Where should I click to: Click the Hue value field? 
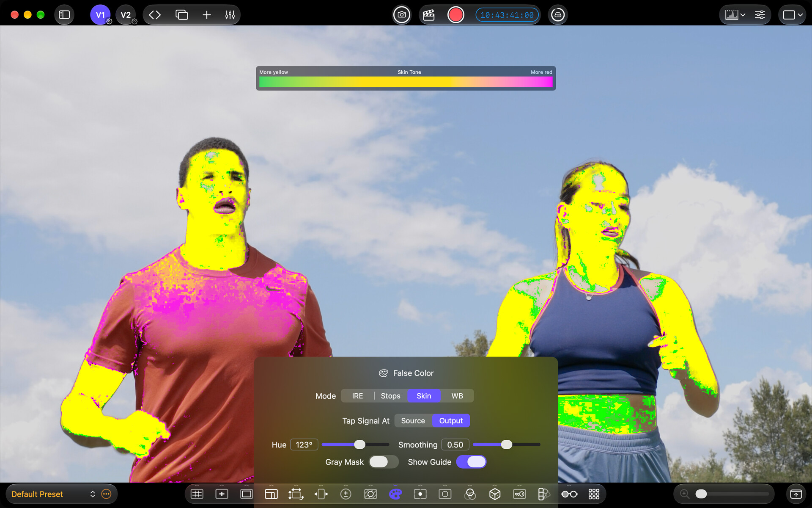304,445
